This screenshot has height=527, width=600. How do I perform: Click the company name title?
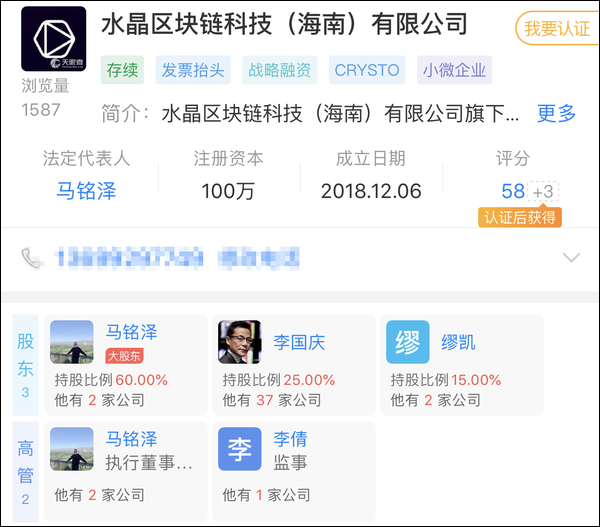284,24
